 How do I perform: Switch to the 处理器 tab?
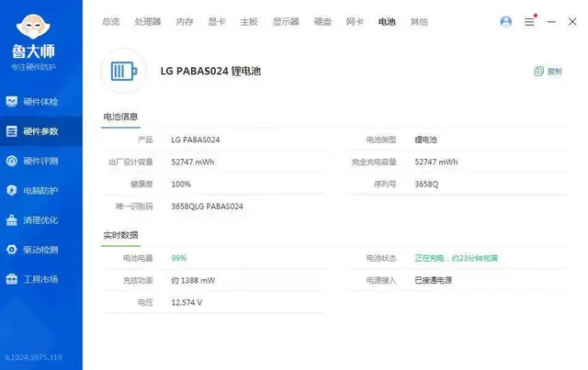(x=148, y=22)
